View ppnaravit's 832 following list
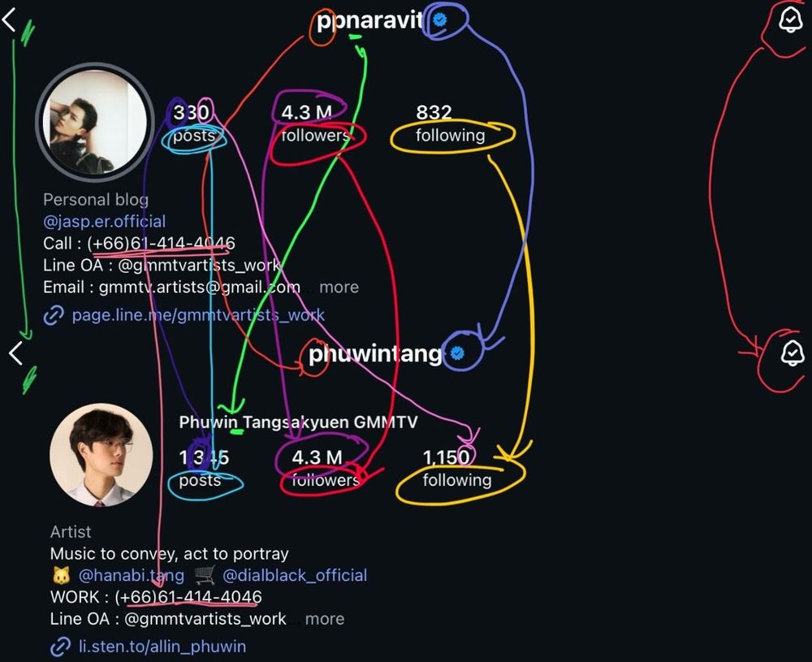This screenshot has height=662, width=812. point(450,123)
